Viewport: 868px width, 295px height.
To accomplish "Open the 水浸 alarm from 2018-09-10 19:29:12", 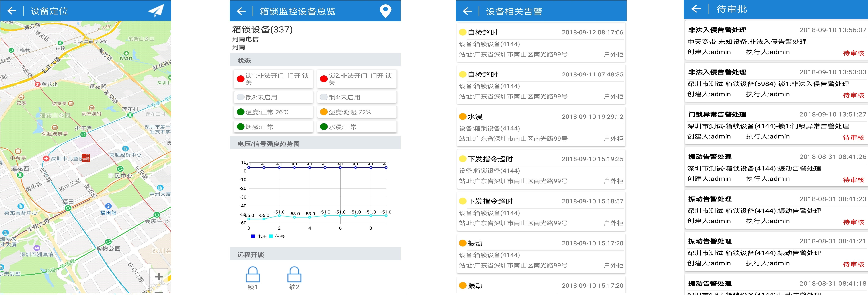I will (541, 127).
